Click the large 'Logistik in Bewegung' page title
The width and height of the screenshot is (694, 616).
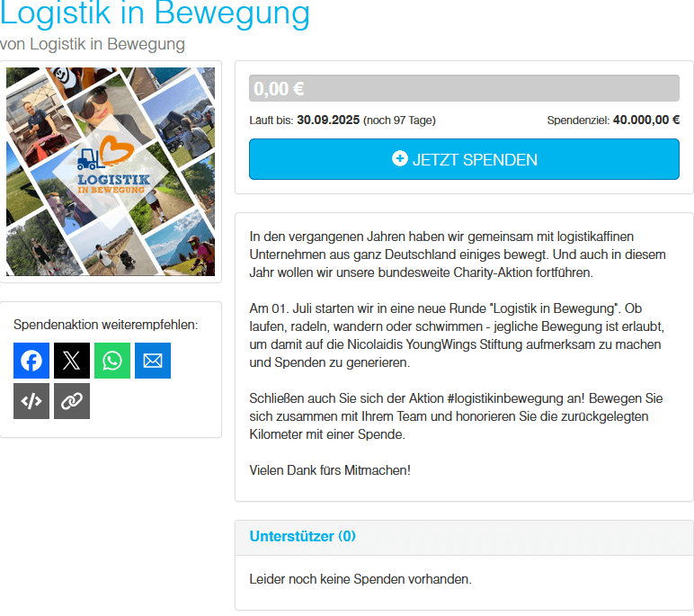155,14
